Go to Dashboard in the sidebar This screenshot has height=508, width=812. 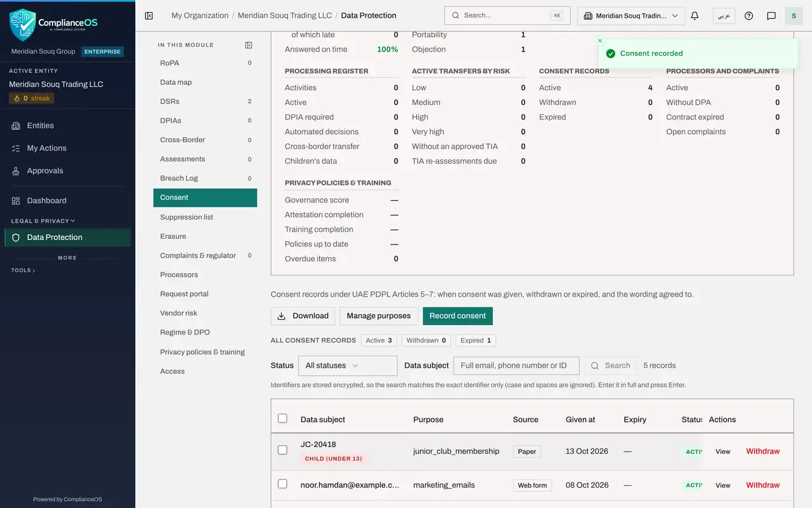coord(67,201)
